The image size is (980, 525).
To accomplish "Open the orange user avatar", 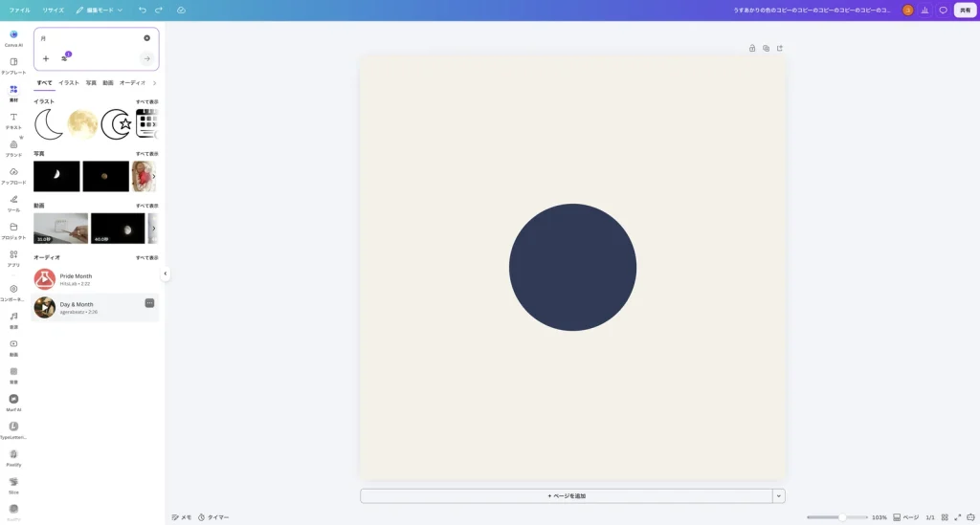I will tap(907, 10).
